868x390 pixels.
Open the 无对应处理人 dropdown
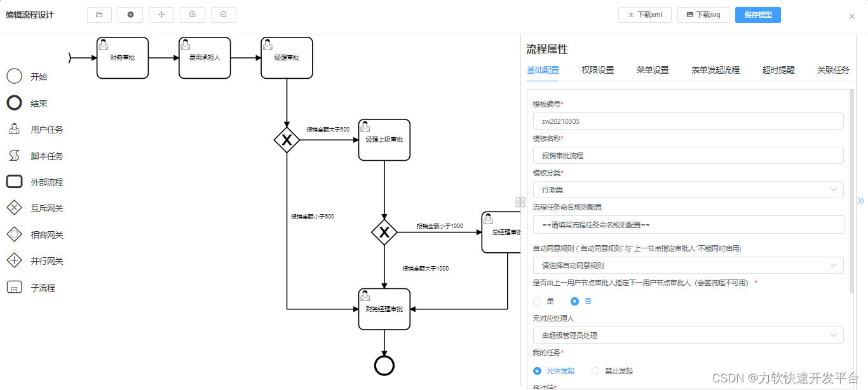[x=688, y=335]
